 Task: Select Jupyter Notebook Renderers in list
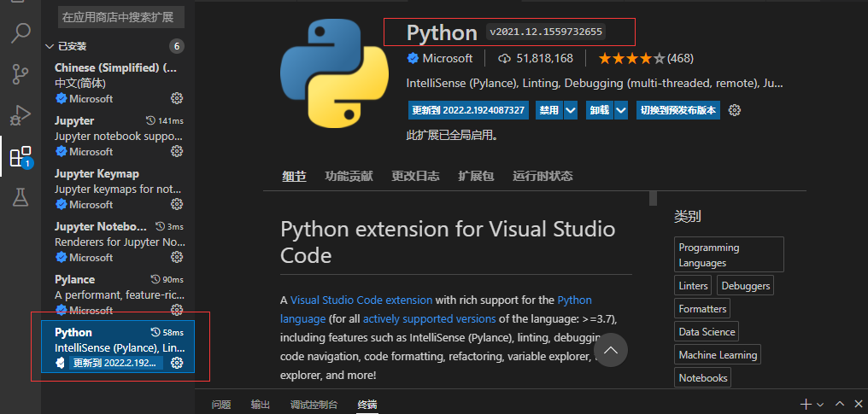click(x=119, y=242)
